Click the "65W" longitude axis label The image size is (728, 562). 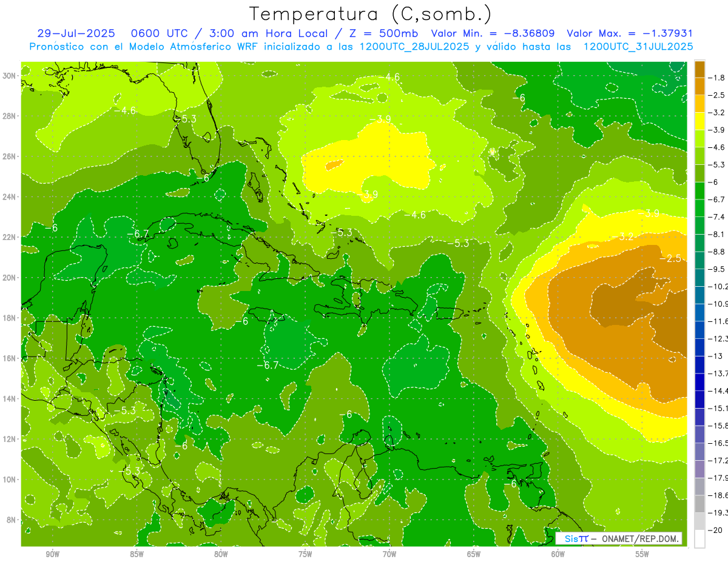(x=474, y=554)
